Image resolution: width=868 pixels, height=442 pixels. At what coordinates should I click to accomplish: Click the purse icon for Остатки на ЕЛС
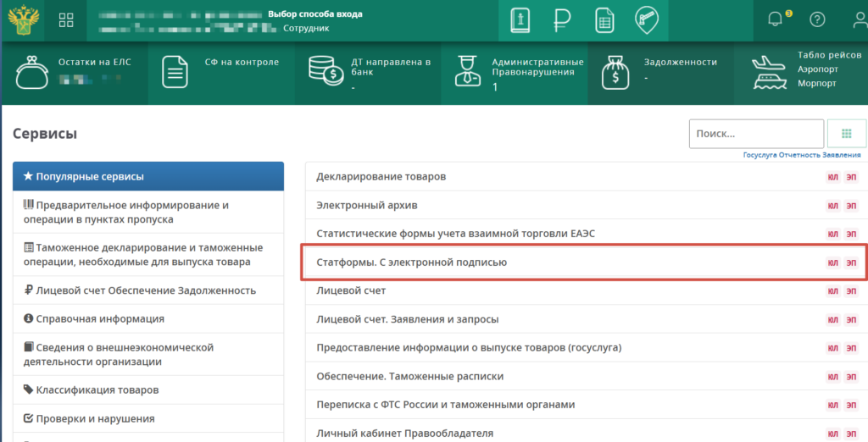pyautogui.click(x=32, y=72)
